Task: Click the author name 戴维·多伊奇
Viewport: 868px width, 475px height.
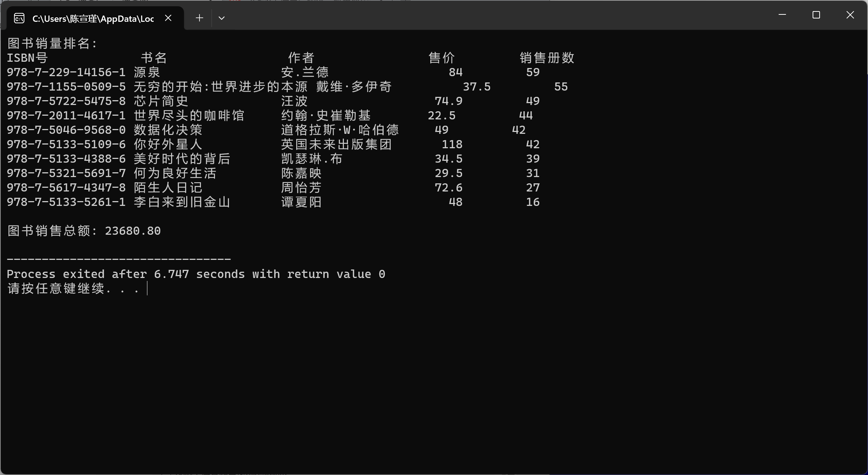Action: [353, 86]
